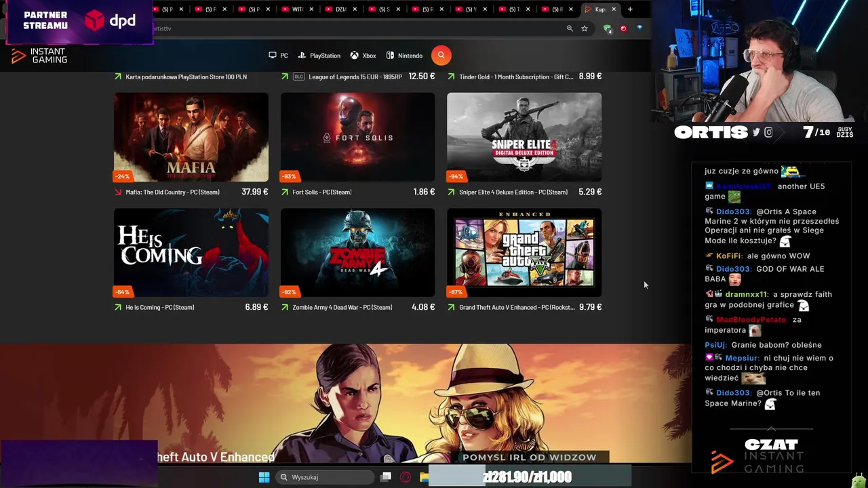
Task: Click the -93% discount badge on Fort Solis
Action: (x=290, y=176)
